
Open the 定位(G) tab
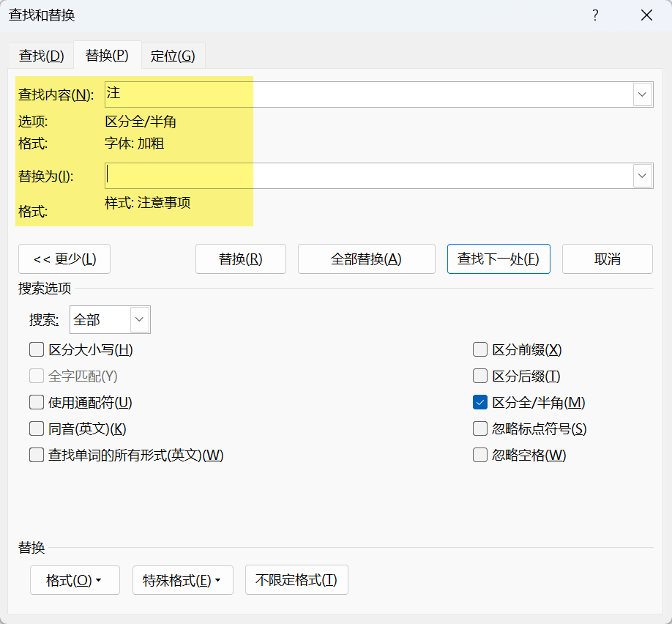tap(173, 56)
